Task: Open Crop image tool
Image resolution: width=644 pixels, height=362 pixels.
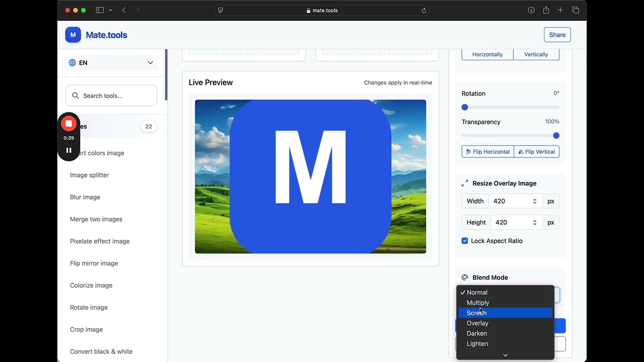Action: tap(86, 330)
